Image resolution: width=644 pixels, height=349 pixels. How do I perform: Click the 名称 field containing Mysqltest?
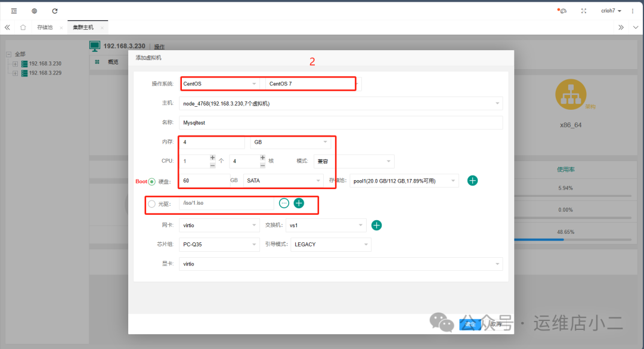point(340,123)
